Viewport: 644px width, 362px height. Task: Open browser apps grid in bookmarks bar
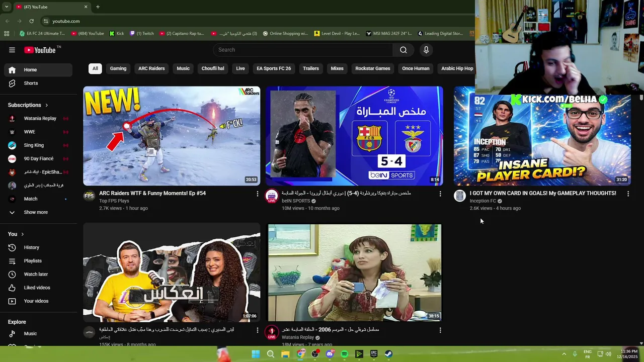tap(7, 34)
